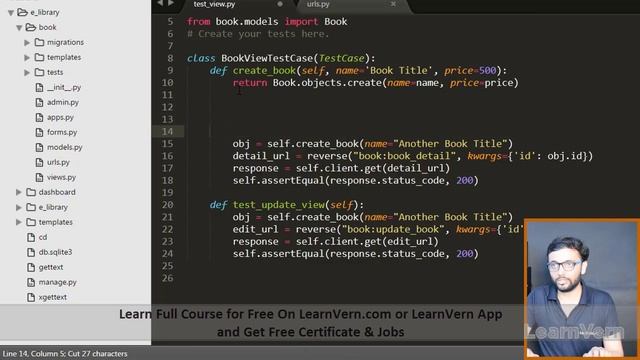Click unsaved dot on test_view.py tab
The height and width of the screenshot is (360, 640).
[280, 4]
